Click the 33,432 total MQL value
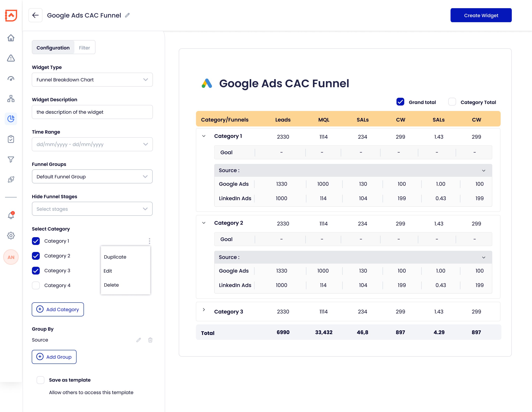This screenshot has width=532, height=412. [x=324, y=332]
